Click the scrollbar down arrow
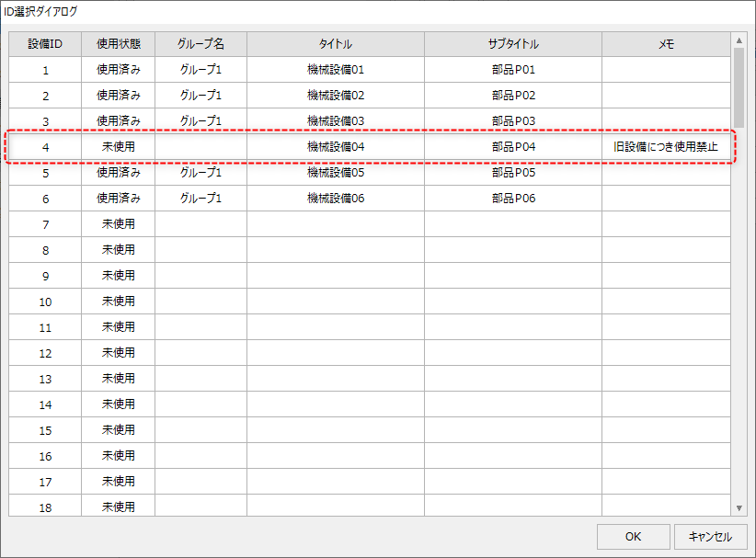Viewport: 756px width, 558px height. pos(739,508)
